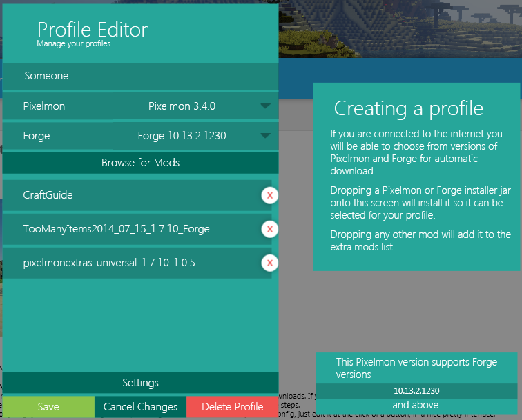Select the pixelmonextras-universal-1.7.10-1.0.5 row
Viewport: 522px width, 420px height.
point(137,263)
